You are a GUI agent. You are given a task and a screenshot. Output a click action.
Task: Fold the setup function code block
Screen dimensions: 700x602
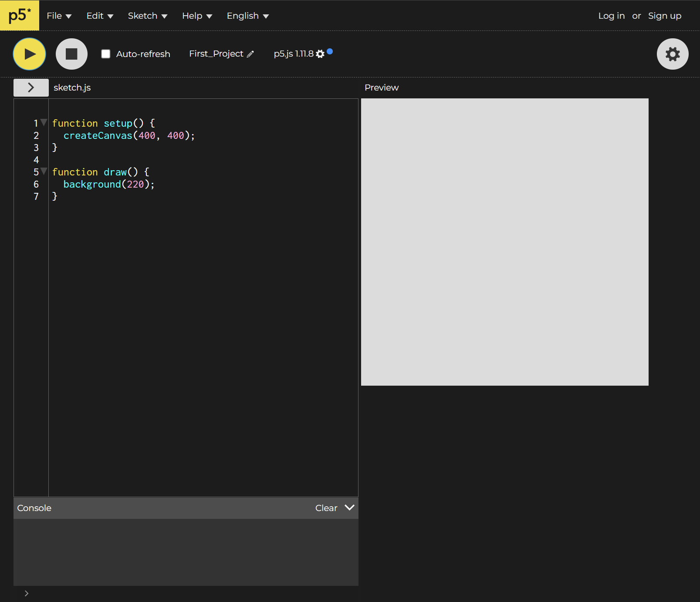coord(44,122)
